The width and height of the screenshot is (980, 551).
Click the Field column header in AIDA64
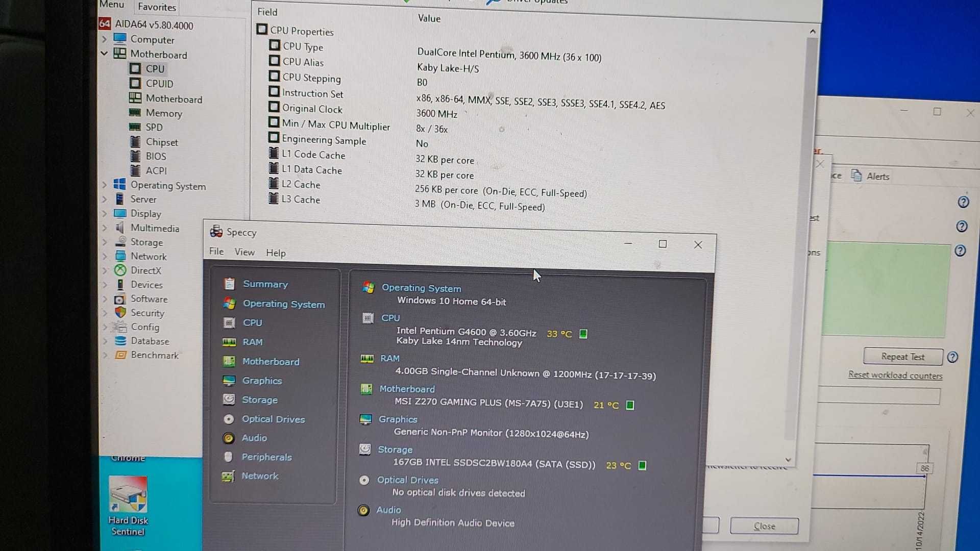point(267,12)
